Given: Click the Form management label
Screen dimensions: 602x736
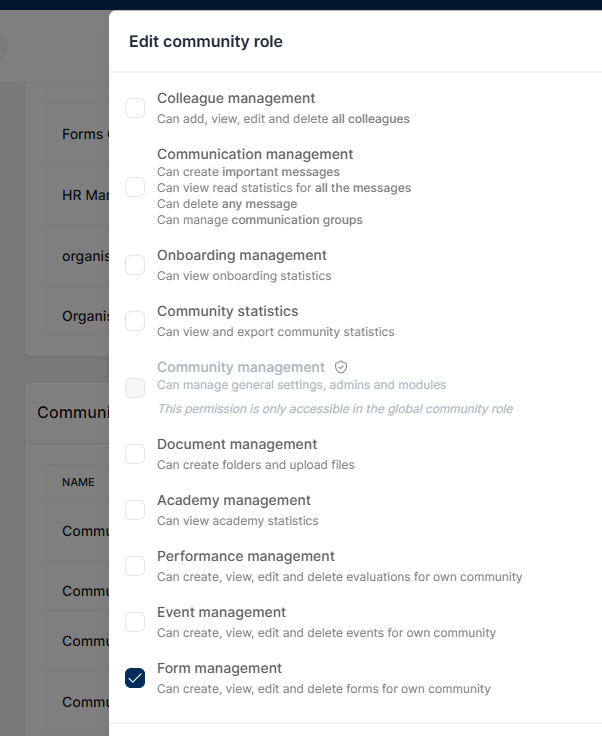Looking at the screenshot, I should point(219,668).
